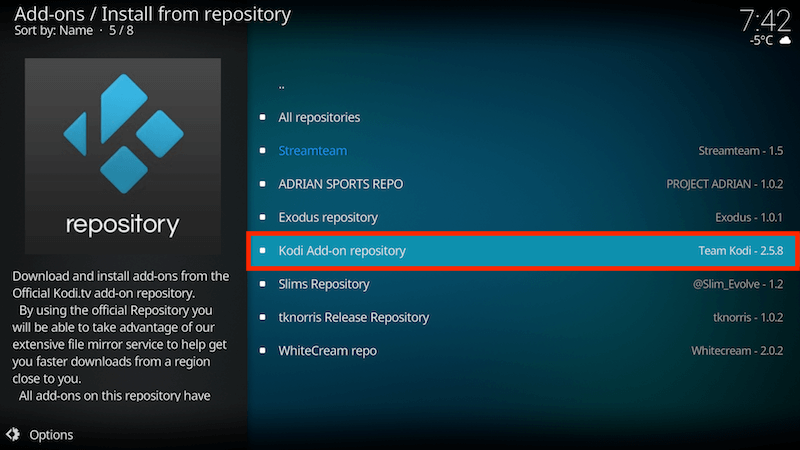Viewport: 800px width, 450px height.
Task: Click the bullet icon beside All repositories
Action: [x=262, y=117]
